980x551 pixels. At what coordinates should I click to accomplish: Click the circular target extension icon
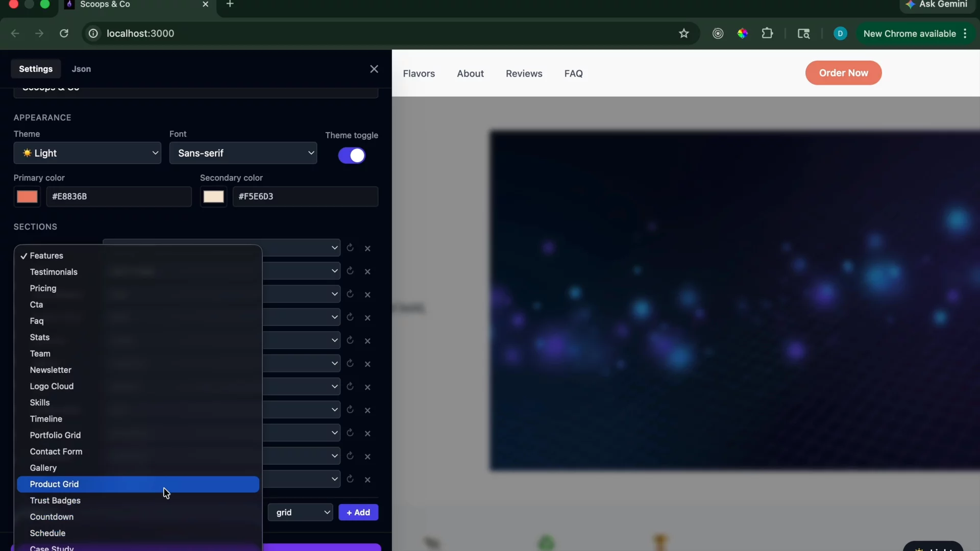(x=718, y=34)
